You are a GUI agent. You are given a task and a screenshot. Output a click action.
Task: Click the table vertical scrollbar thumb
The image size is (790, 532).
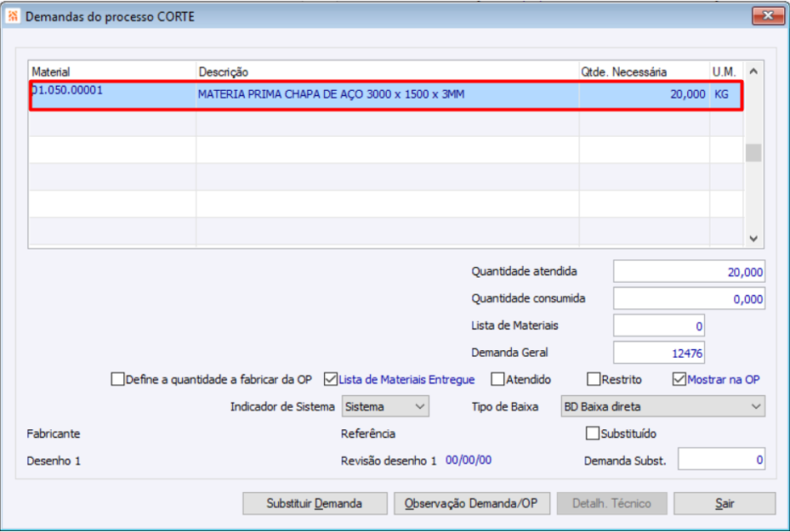pos(753,153)
